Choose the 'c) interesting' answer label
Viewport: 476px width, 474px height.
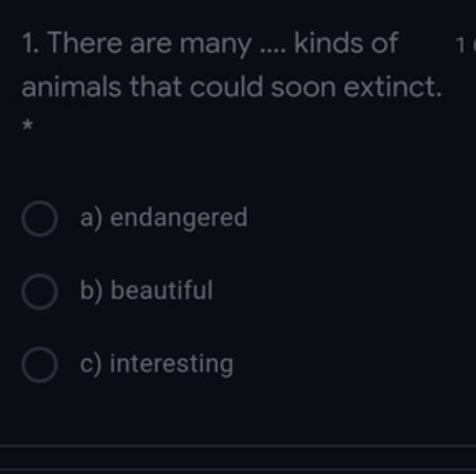[157, 364]
